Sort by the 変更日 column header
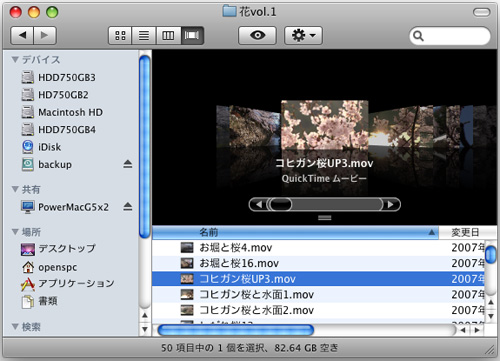This screenshot has width=500, height=361. click(x=467, y=232)
